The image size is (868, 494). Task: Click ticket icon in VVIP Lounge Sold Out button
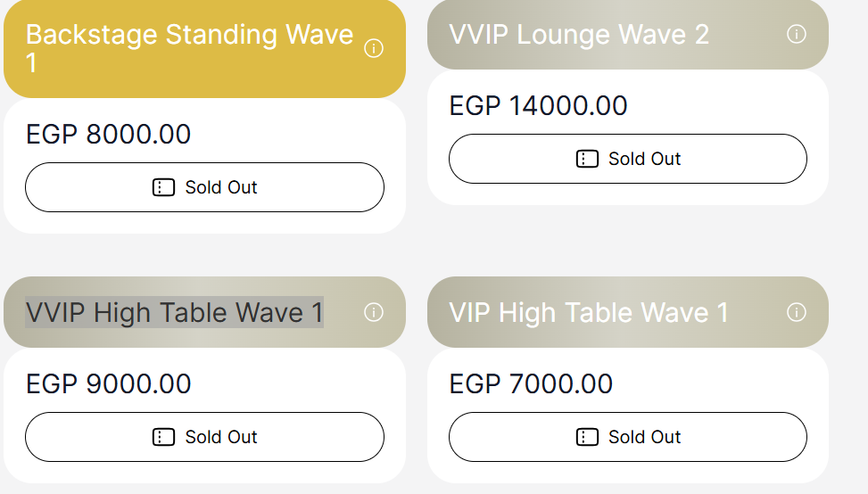pos(587,160)
